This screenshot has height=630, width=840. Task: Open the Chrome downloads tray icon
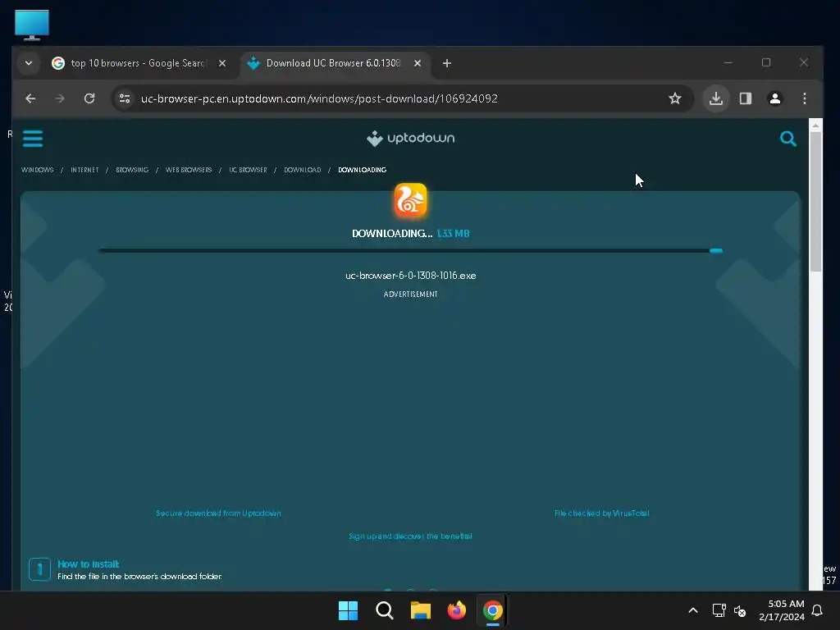point(715,98)
